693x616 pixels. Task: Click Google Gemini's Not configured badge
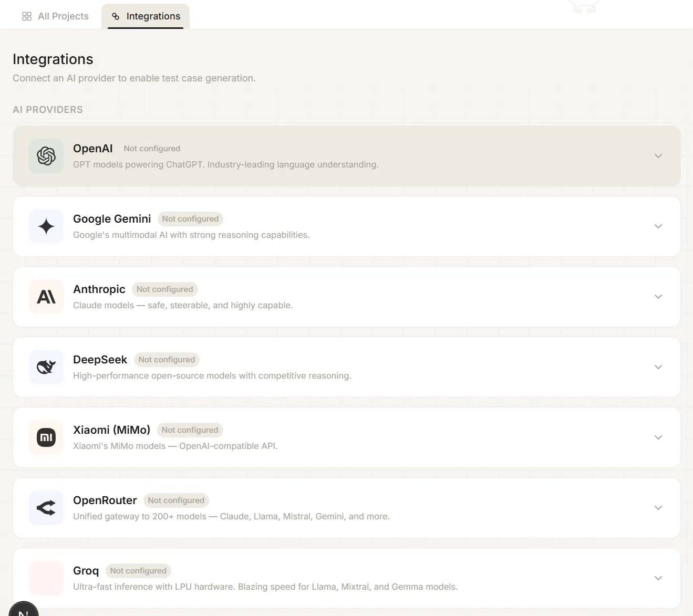[190, 219]
